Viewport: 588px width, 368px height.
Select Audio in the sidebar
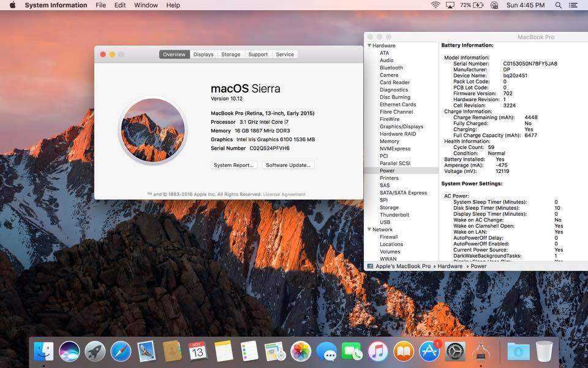pos(386,60)
